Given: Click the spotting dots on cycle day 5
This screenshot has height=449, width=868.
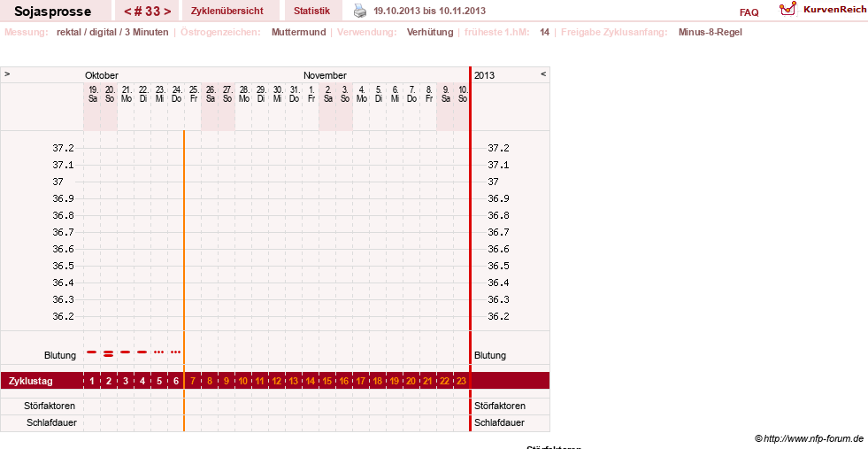Looking at the screenshot, I should [x=159, y=352].
